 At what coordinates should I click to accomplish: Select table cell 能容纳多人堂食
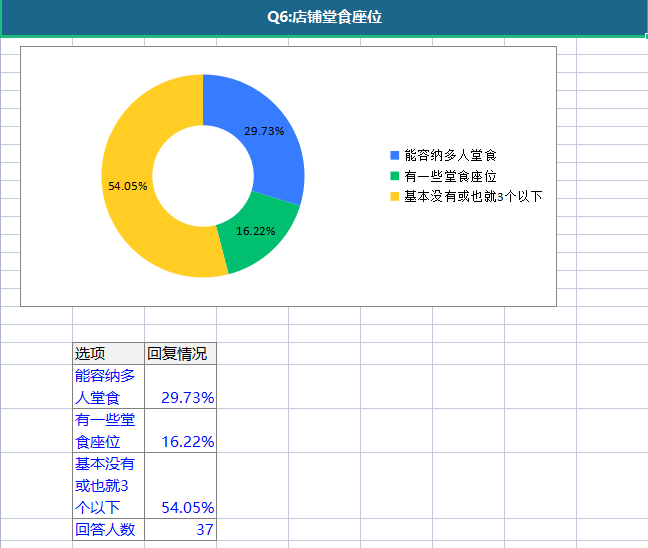click(108, 386)
